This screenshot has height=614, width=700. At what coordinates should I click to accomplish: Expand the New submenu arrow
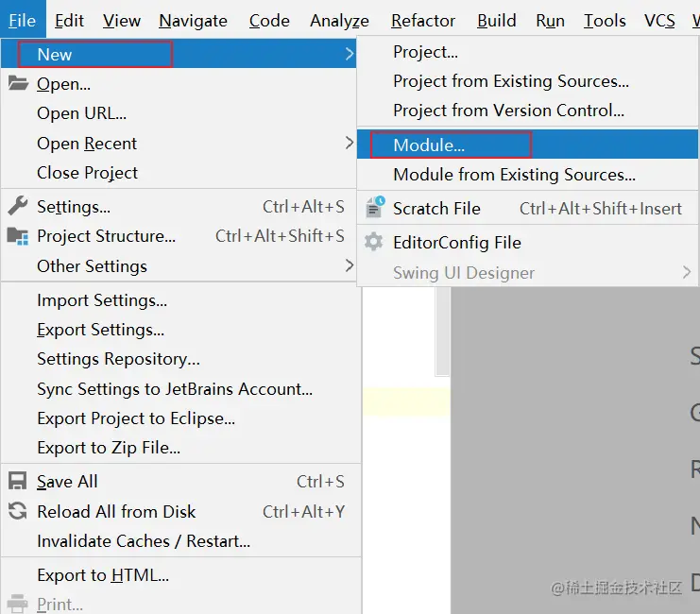tap(350, 54)
